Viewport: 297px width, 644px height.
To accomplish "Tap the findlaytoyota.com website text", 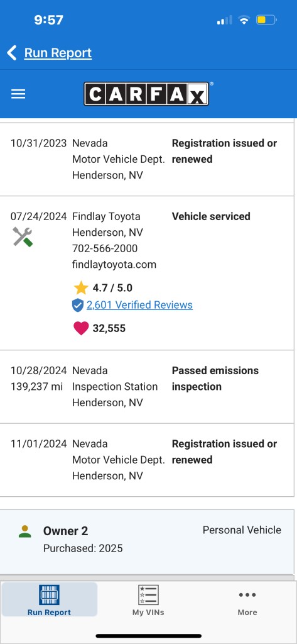I will (x=114, y=265).
